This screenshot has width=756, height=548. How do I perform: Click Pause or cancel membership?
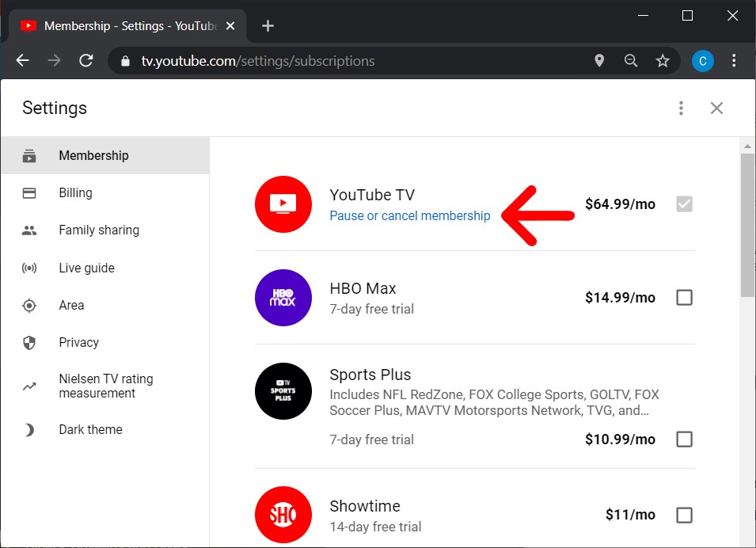click(x=410, y=215)
